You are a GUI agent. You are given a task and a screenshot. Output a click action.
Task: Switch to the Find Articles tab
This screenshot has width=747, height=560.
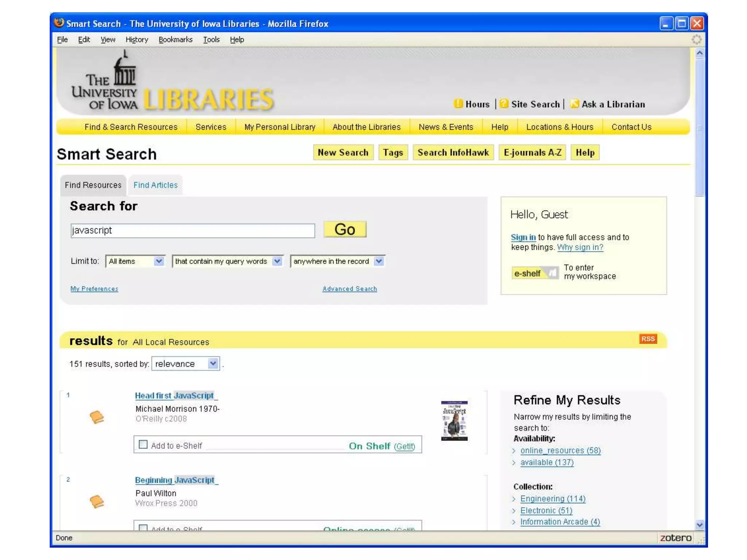[155, 185]
